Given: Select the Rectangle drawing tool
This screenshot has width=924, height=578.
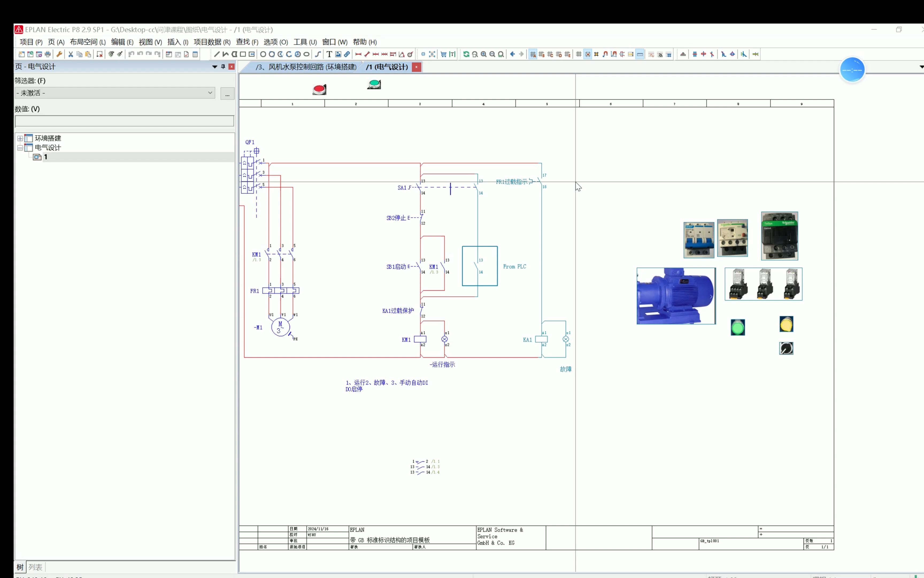Looking at the screenshot, I should point(243,54).
